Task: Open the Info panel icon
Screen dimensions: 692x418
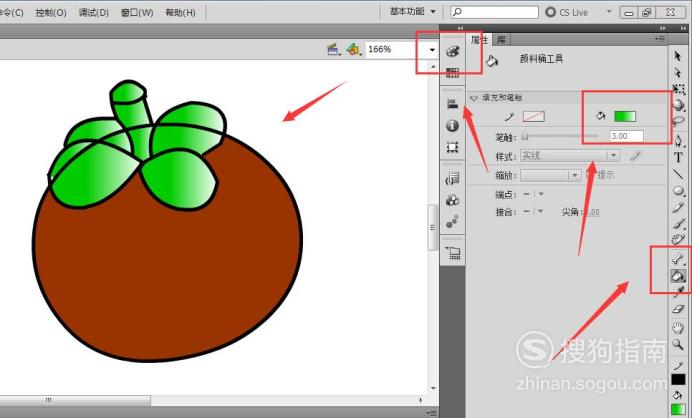Action: pyautogui.click(x=452, y=126)
